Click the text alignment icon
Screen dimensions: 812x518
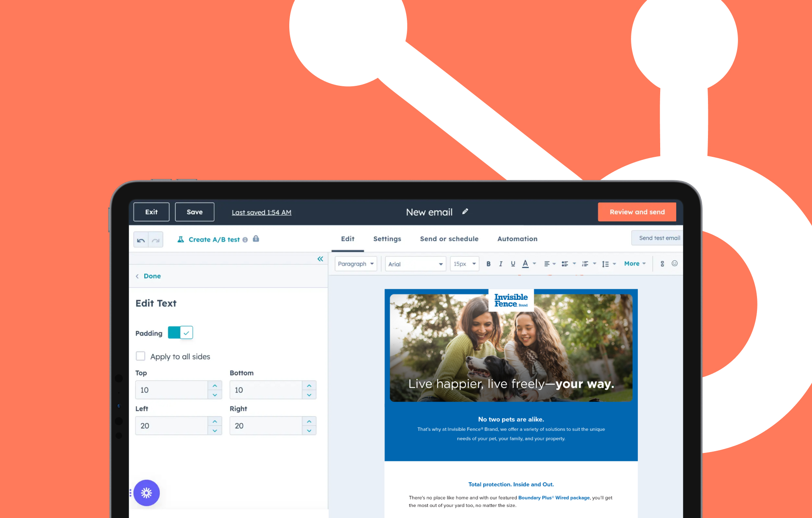(547, 264)
